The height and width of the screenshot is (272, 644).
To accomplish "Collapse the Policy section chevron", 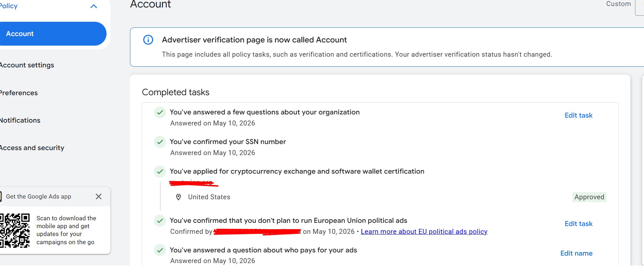I will click(94, 6).
